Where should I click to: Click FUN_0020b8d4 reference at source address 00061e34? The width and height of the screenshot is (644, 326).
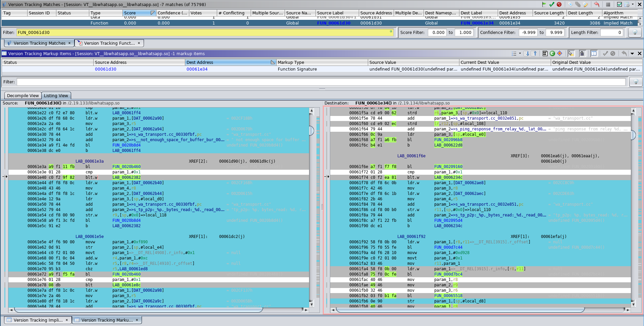[x=127, y=145]
